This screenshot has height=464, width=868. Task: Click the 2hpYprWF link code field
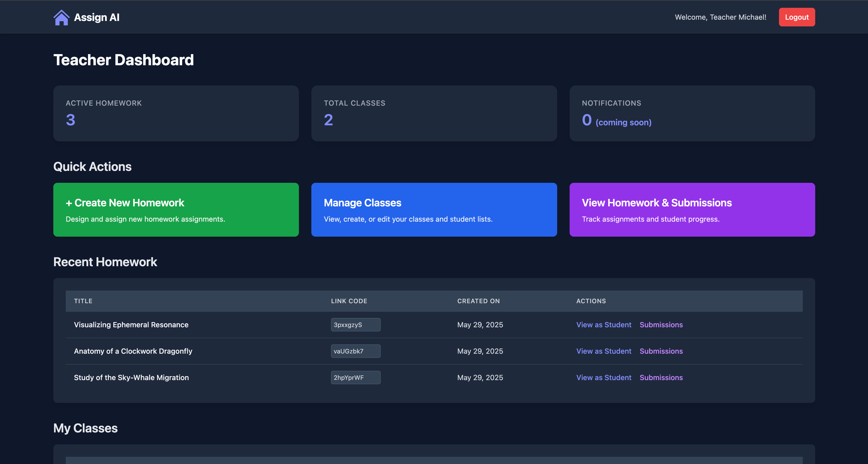356,378
